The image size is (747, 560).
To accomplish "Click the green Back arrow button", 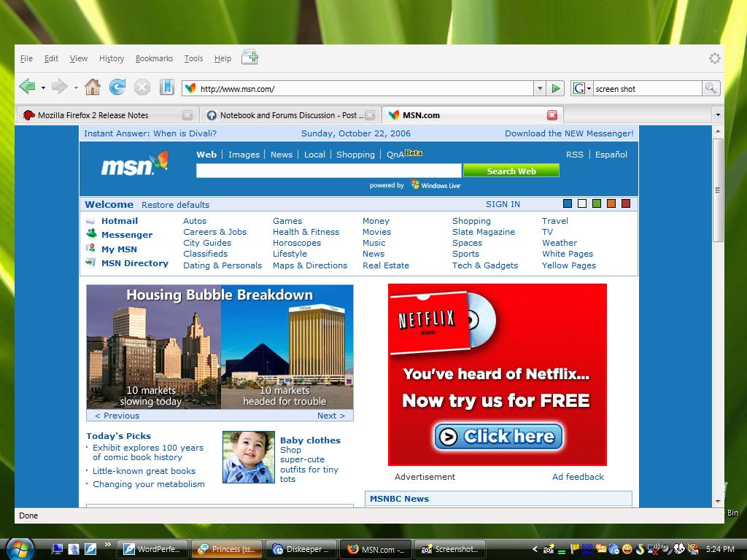I will (28, 87).
